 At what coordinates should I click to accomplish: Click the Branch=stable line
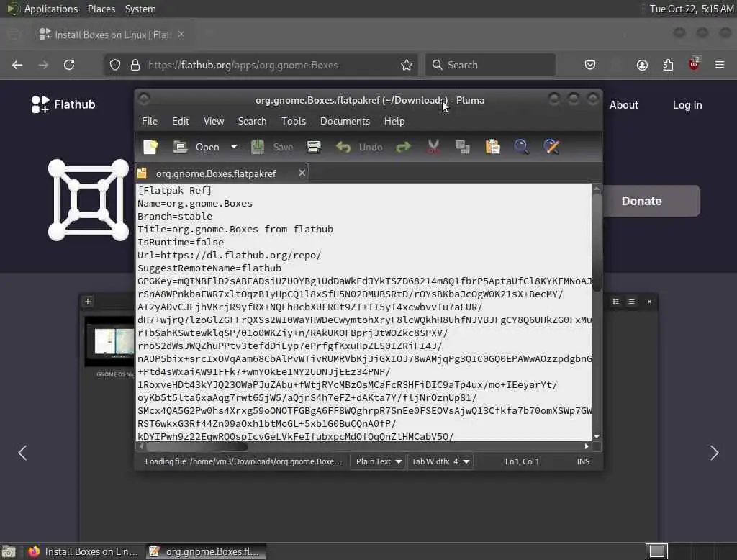coord(175,216)
